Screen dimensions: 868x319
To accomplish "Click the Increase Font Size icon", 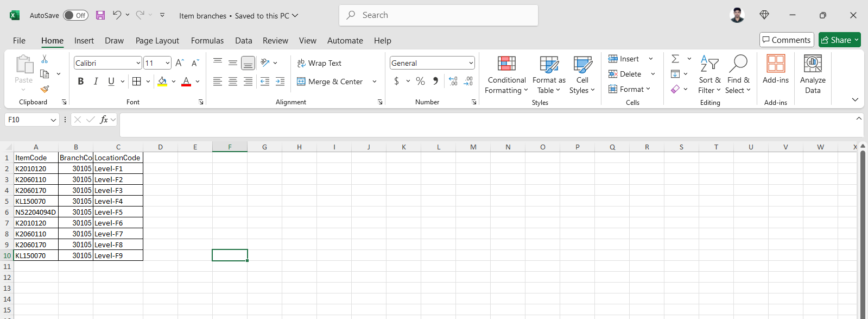I will [180, 63].
